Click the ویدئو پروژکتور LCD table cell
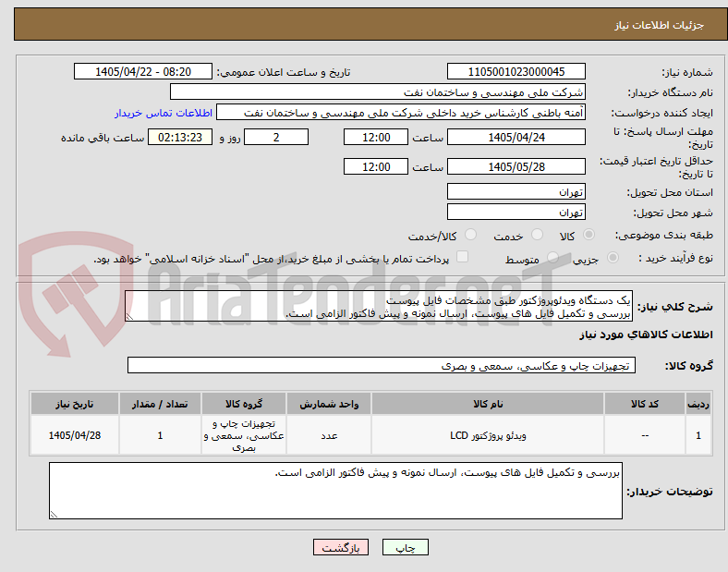This screenshot has height=572, width=728. pos(488,435)
